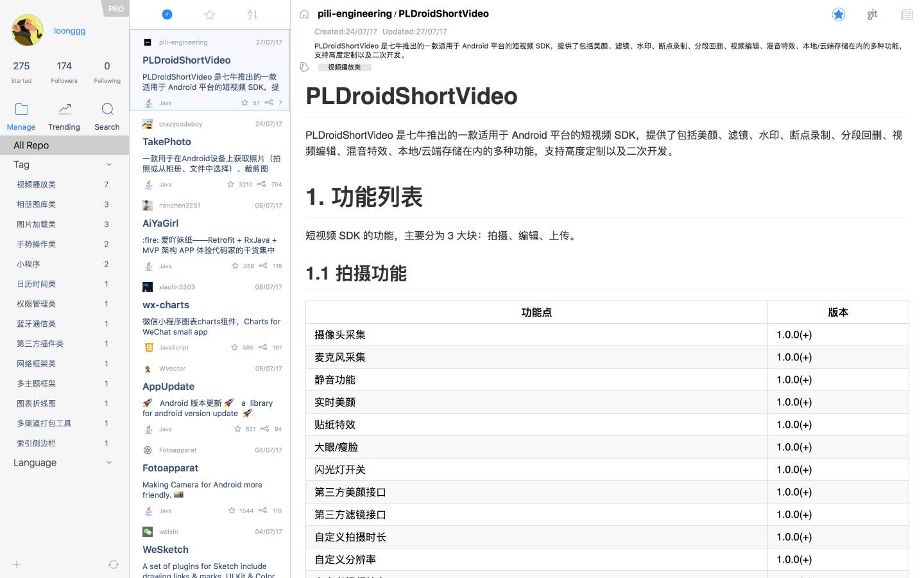Click the 实时美颜 table row
Image resolution: width=924 pixels, height=578 pixels.
point(607,402)
